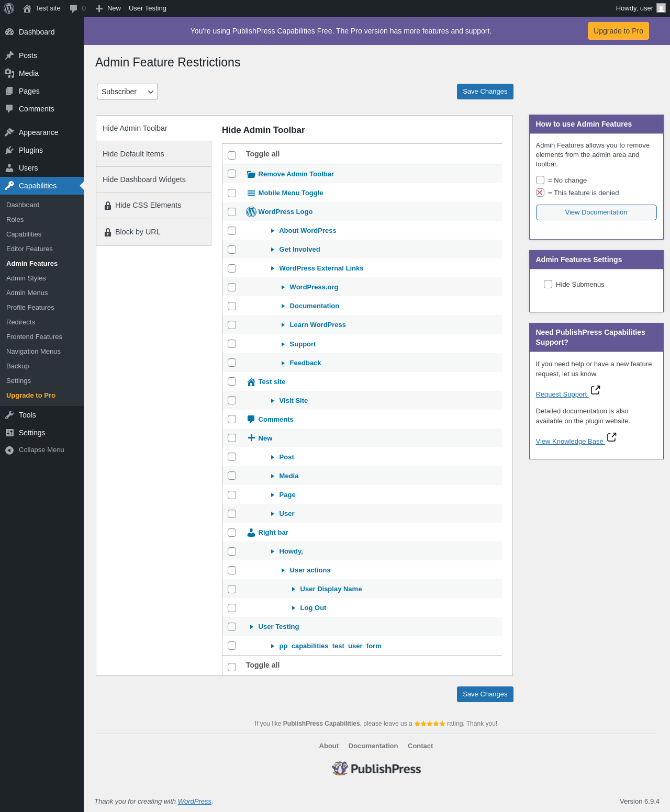The image size is (670, 812).
Task: Click the Collapse Menu arrow icon
Action: 9,450
